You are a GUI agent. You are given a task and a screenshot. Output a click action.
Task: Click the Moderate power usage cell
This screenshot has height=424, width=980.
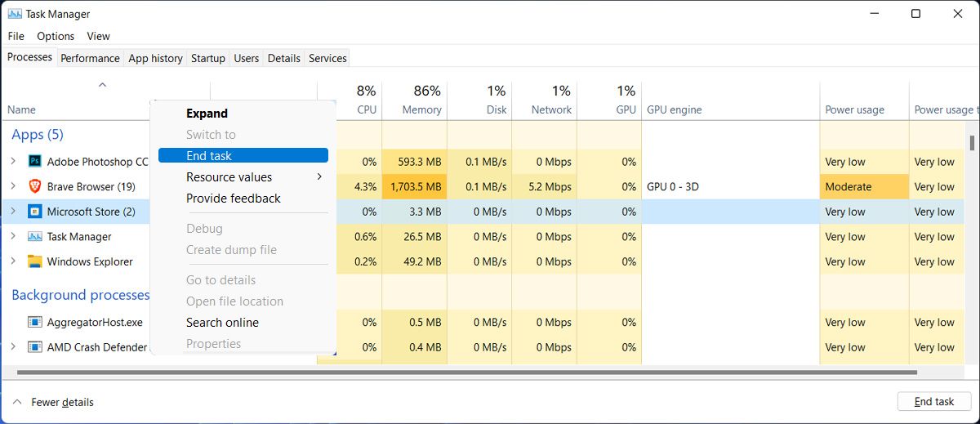click(x=864, y=186)
